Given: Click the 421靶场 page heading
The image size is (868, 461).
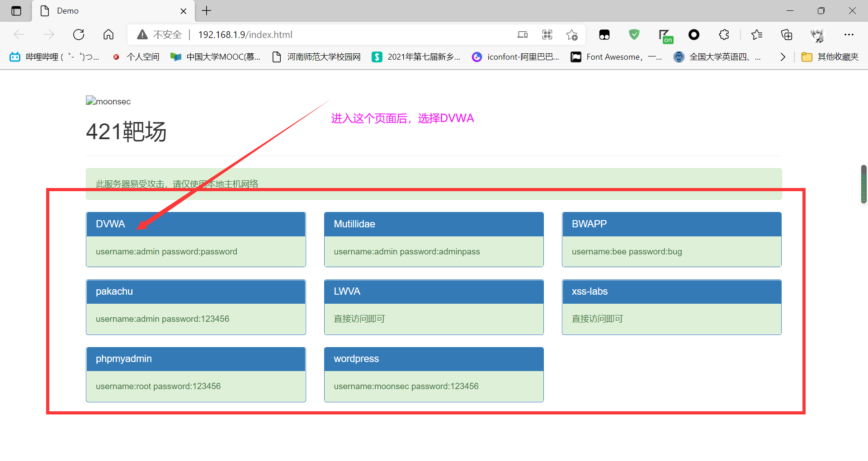Looking at the screenshot, I should click(126, 132).
